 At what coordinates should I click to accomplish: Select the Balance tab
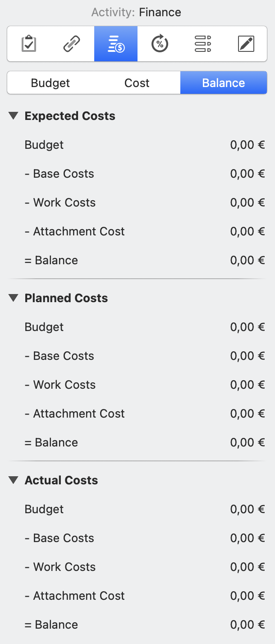224,83
